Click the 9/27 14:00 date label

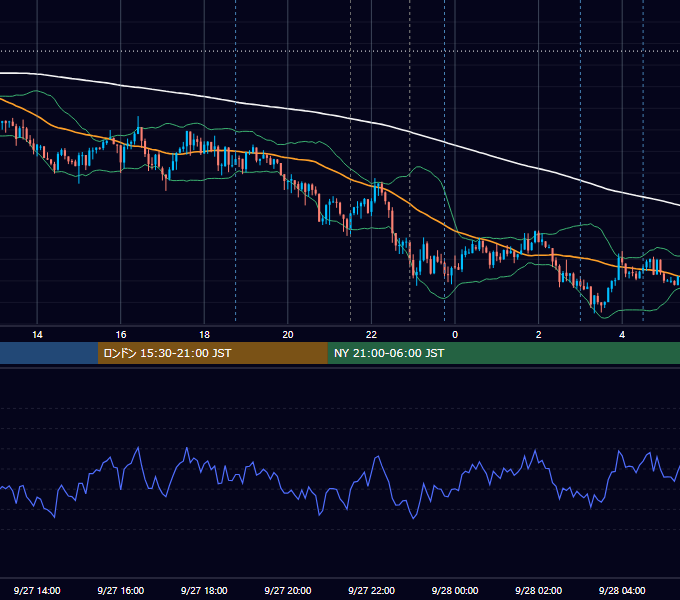tap(37, 590)
